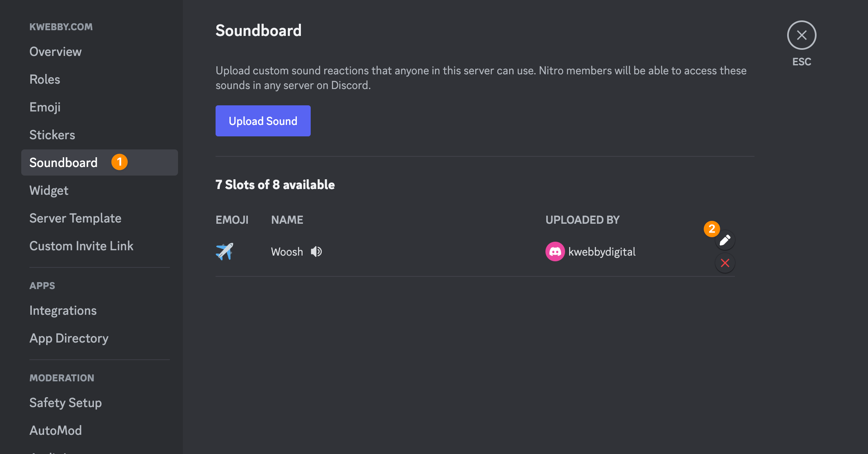This screenshot has height=454, width=868.
Task: Open the Stickers settings page
Action: pyautogui.click(x=52, y=134)
